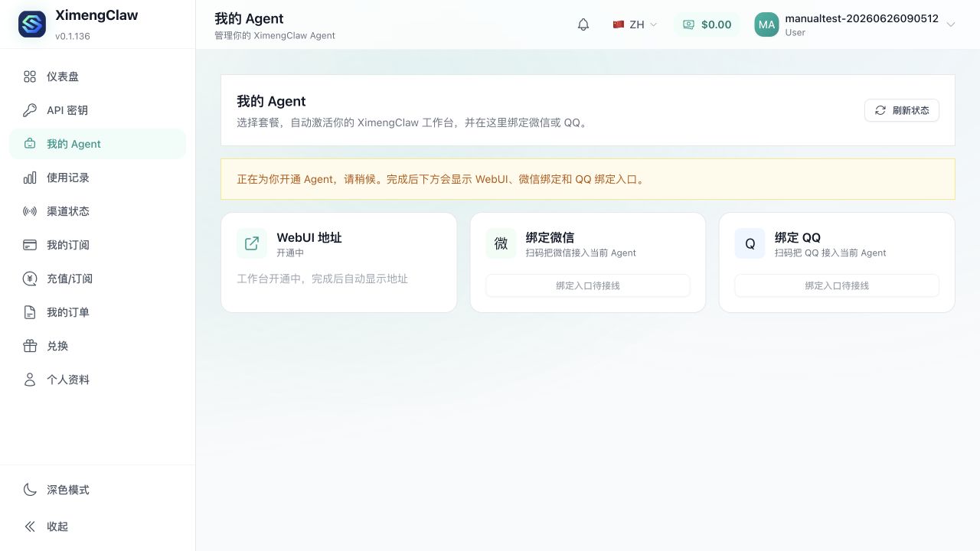Screen dimensions: 980x551
Task: Click 绑定入口待接线 under 绑定 QQ
Action: 837,285
